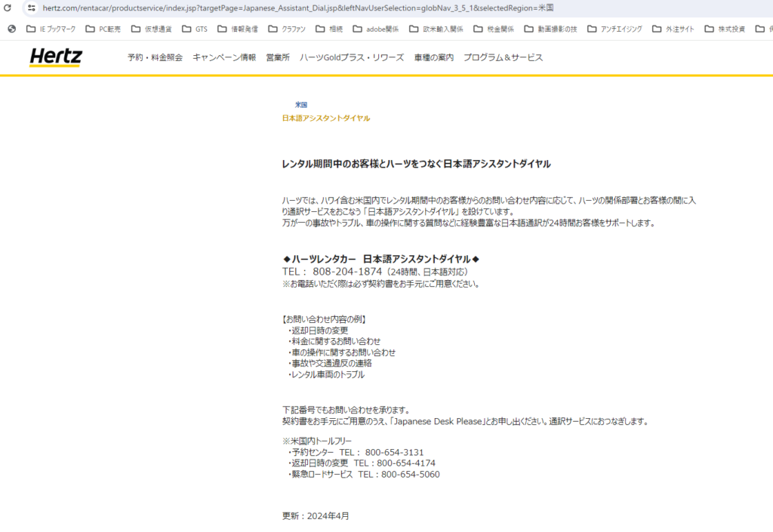This screenshot has height=532, width=773.
Task: Open the クラファン bookmark folder
Action: tap(287, 29)
